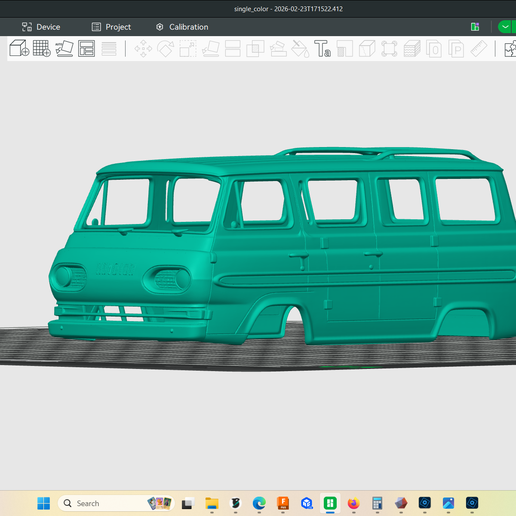The width and height of the screenshot is (516, 516).
Task: Click the Arrange all objects icon
Action: 87,48
